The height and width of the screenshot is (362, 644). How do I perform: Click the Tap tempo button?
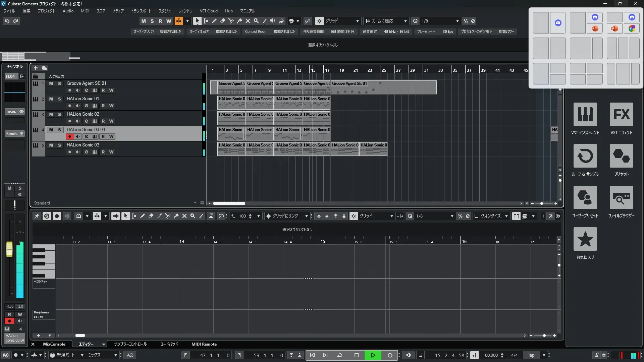pos(531,355)
